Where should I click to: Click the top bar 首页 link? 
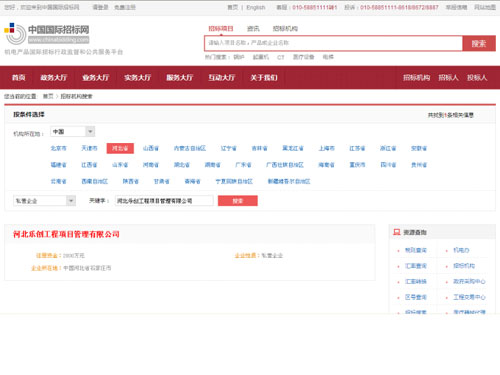[233, 7]
